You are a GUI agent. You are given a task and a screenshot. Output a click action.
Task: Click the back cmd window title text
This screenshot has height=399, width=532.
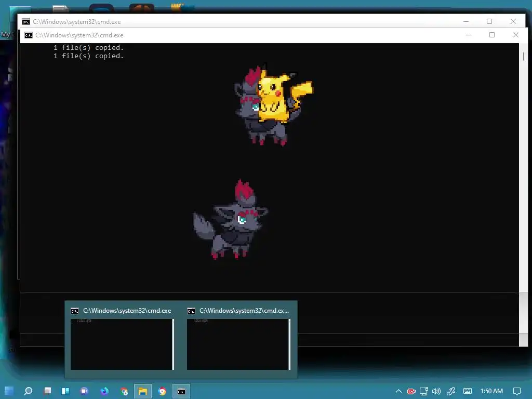click(77, 22)
